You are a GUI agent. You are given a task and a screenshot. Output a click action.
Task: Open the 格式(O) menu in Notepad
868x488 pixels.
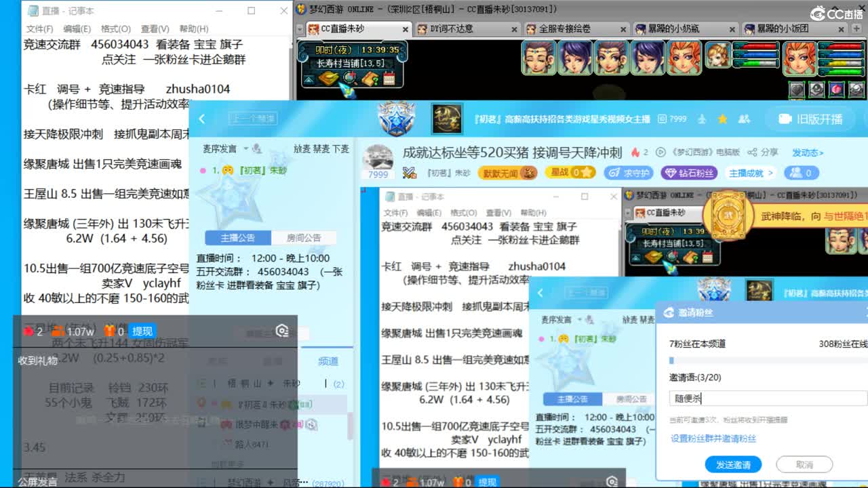(115, 28)
